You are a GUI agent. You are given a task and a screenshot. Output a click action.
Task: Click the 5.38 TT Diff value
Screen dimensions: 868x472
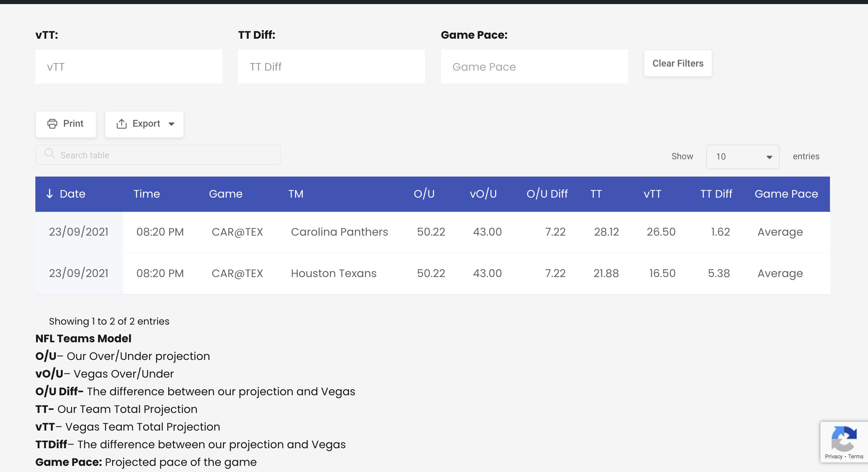click(x=719, y=273)
